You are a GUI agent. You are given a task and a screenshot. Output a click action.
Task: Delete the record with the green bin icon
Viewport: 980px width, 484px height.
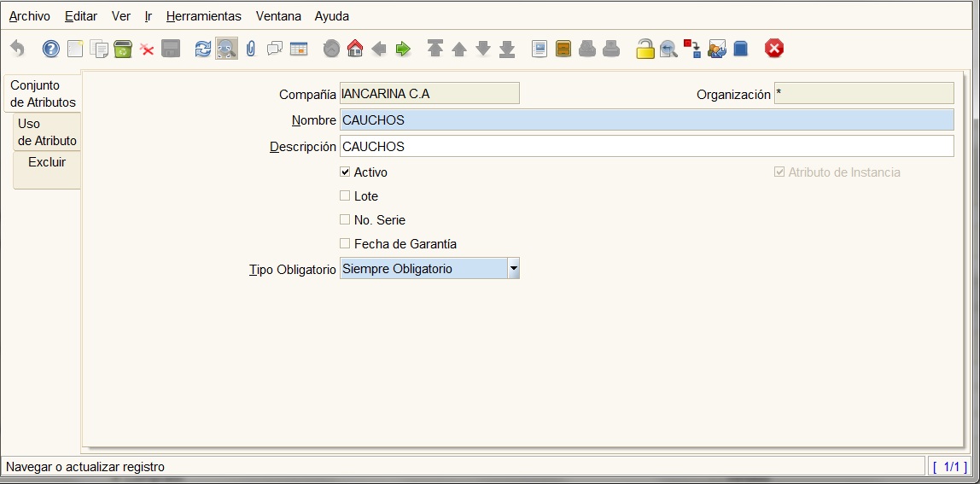tap(123, 48)
